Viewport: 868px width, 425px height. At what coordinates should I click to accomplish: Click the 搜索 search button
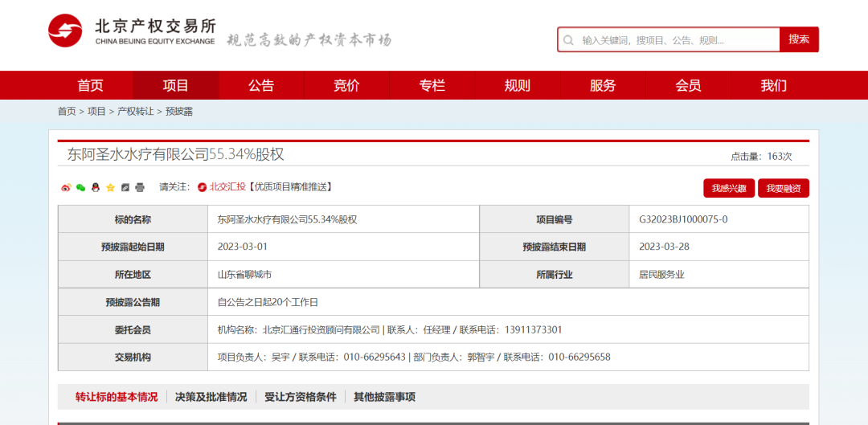point(799,39)
